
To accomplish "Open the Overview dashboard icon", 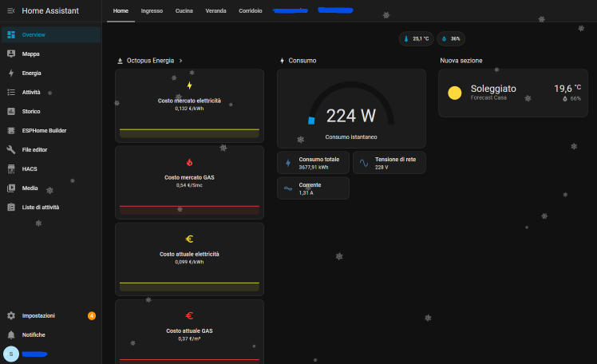I will [11, 35].
